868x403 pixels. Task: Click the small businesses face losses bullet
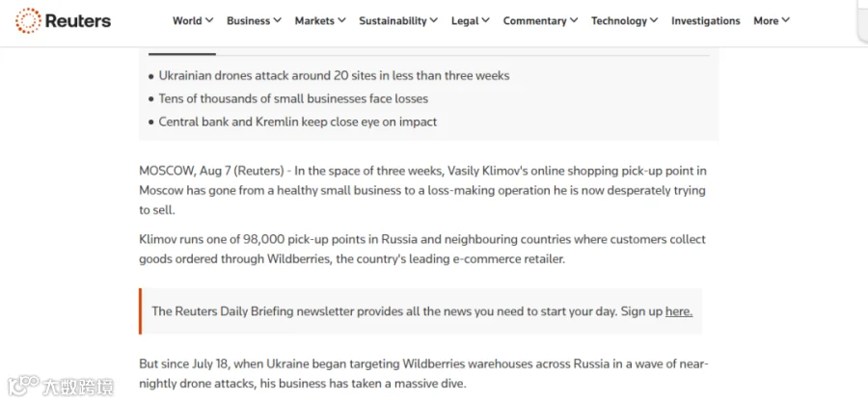tap(287, 98)
